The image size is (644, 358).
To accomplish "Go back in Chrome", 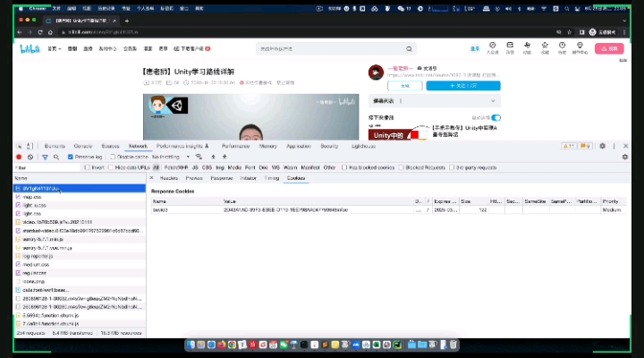I will click(20, 32).
